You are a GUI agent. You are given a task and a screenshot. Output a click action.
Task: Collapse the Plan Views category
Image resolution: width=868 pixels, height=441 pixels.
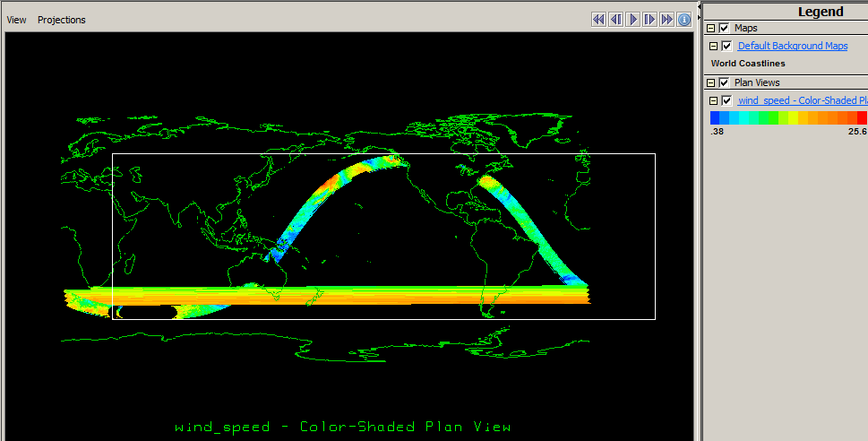710,82
